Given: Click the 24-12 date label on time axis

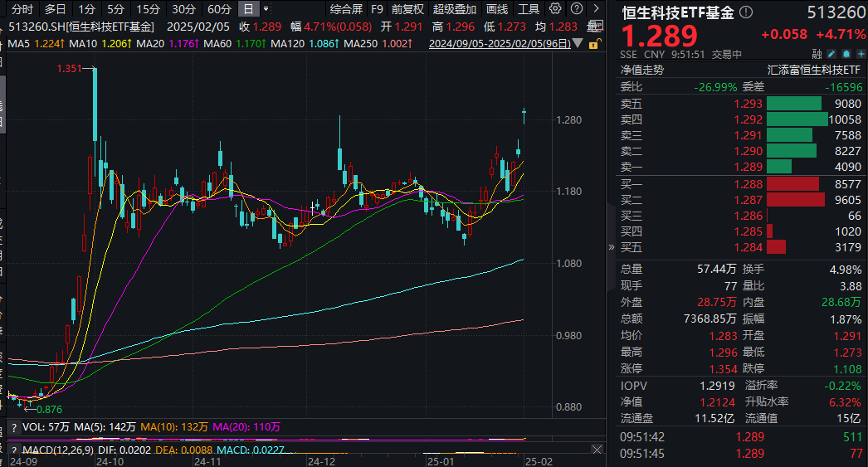Looking at the screenshot, I should [322, 461].
